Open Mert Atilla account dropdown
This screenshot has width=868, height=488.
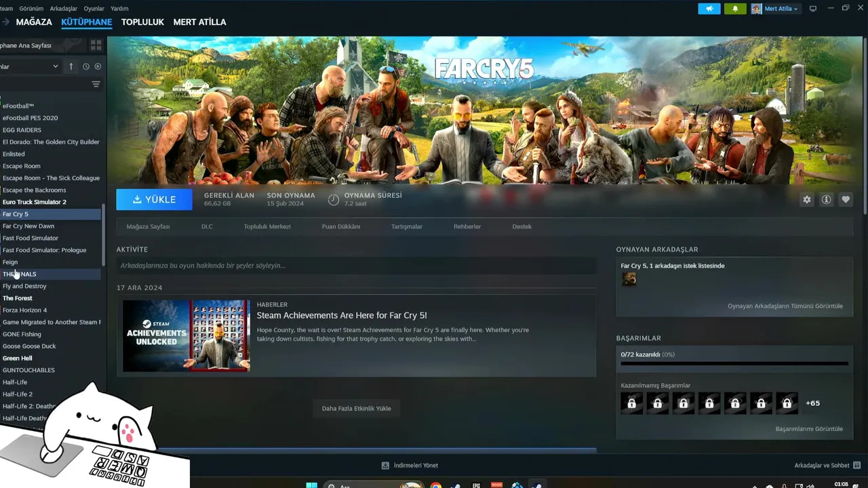775,9
